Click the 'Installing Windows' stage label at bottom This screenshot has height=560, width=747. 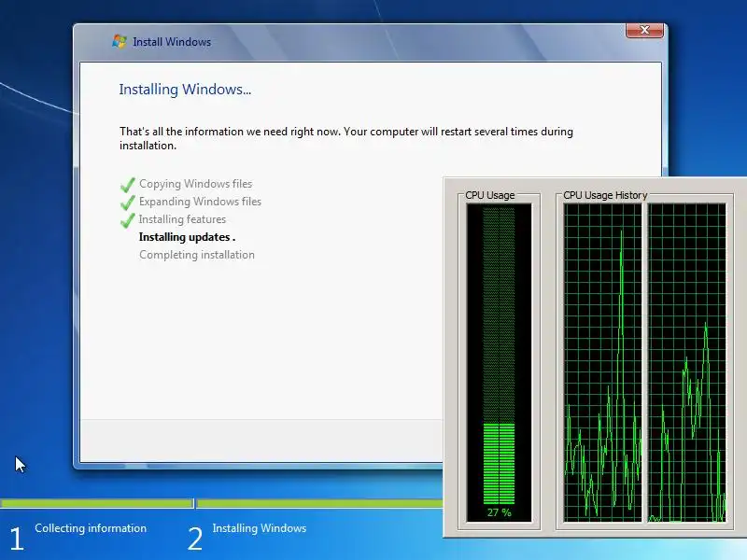pos(260,528)
